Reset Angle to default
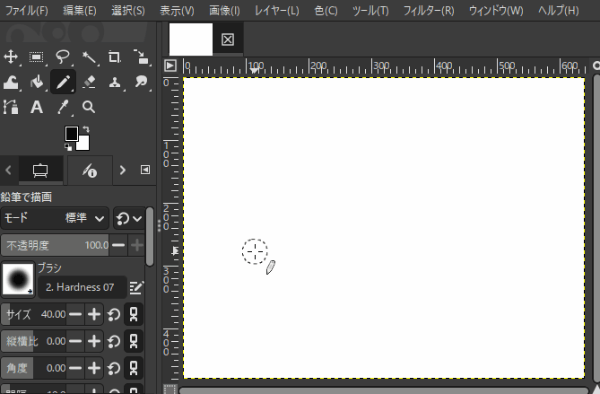The image size is (600, 394). 114,368
